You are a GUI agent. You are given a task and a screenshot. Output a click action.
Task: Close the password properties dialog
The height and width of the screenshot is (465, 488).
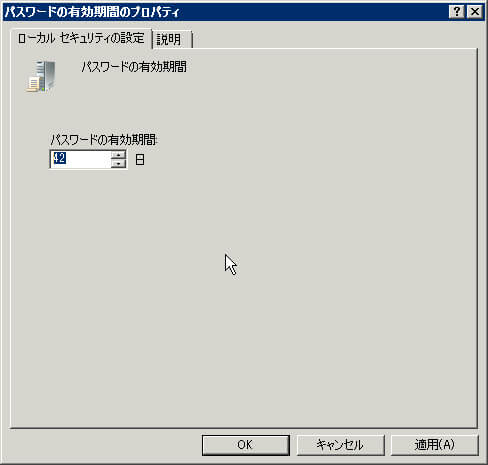475,12
